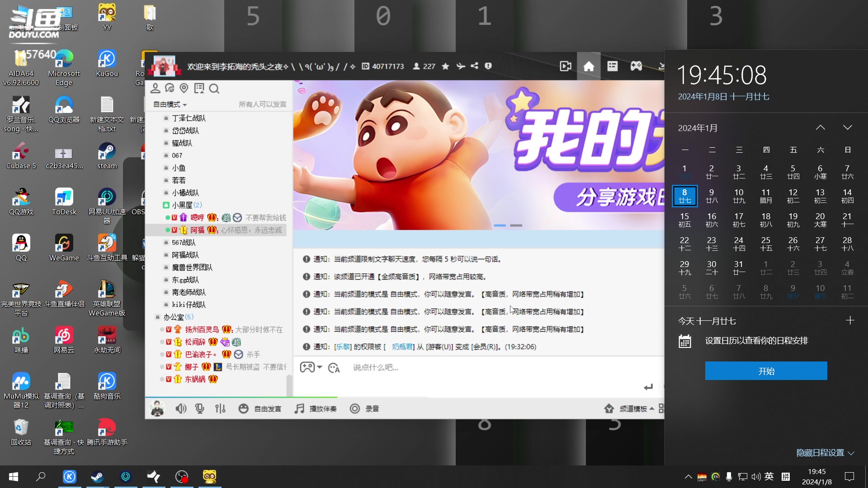Viewport: 868px width, 488px height.
Task: Select the second carousel dot under banner
Action: pyautogui.click(x=516, y=225)
